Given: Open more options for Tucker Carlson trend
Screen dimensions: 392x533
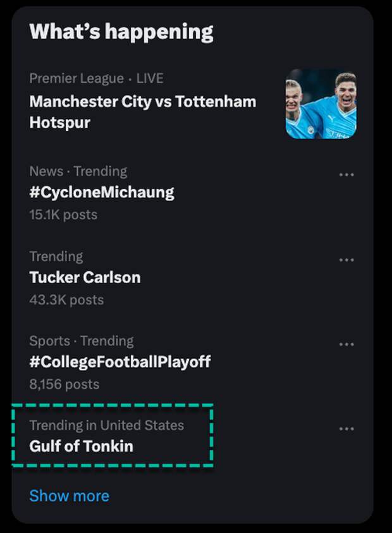Looking at the screenshot, I should click(346, 260).
